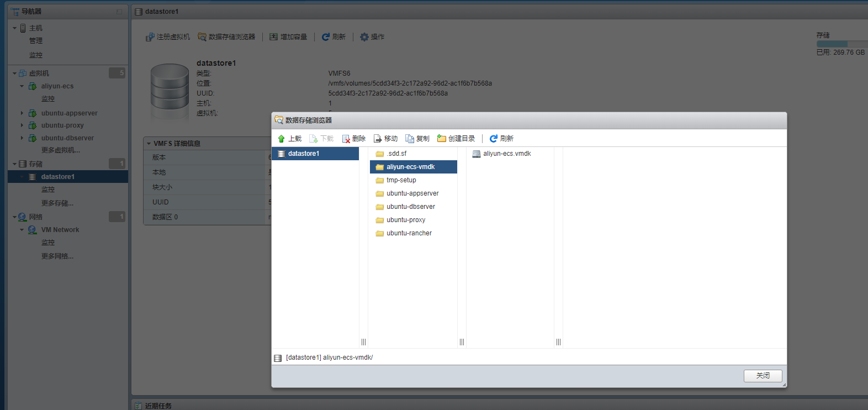Viewport: 868px width, 410px height.
Task: Select the aliyun-ecs.vmdk file
Action: (x=506, y=154)
